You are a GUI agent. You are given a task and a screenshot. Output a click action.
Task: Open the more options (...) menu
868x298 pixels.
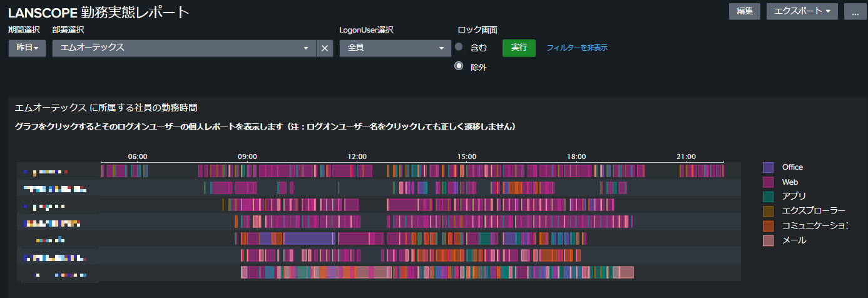pos(855,11)
